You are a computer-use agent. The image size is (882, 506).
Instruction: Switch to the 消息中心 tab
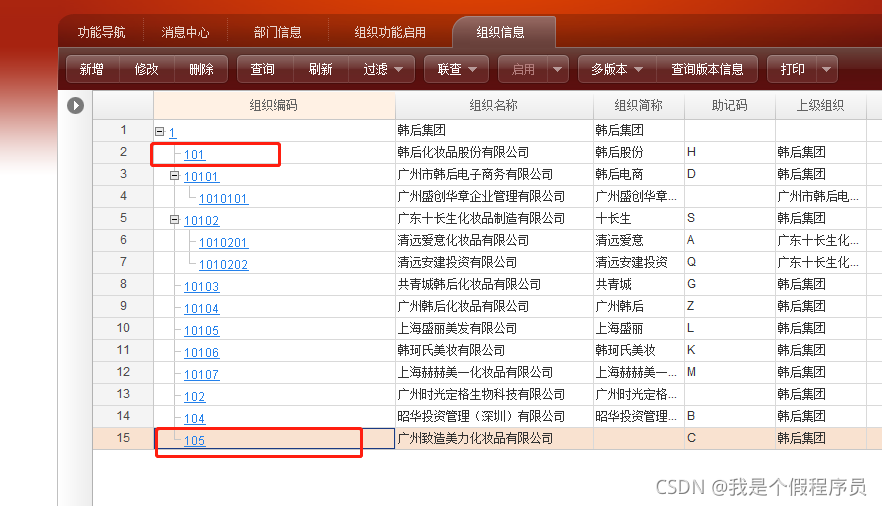(185, 32)
